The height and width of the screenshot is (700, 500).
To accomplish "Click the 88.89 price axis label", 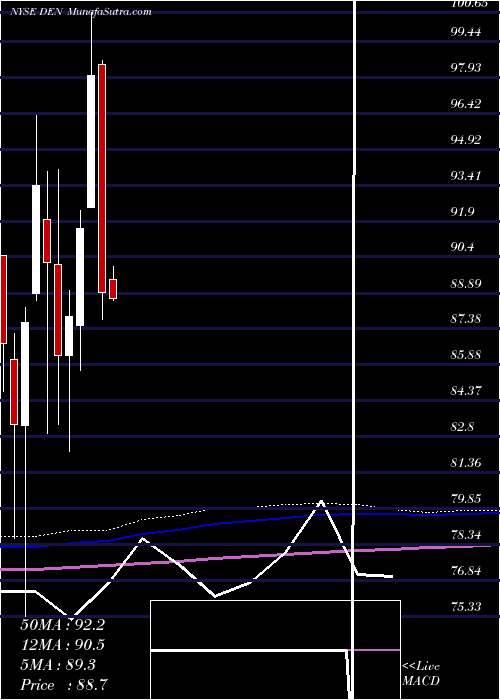I will pos(467,283).
